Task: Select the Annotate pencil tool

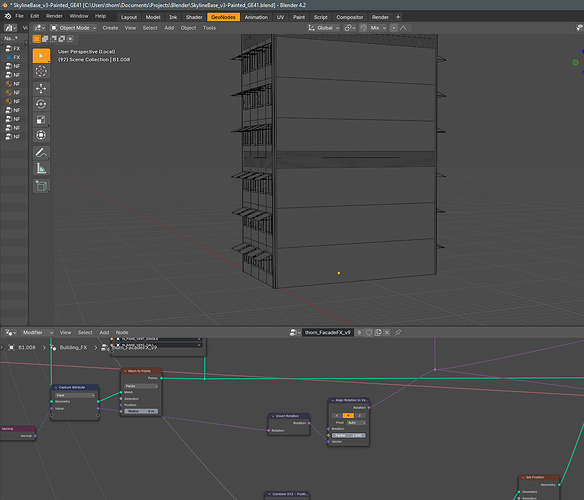Action: point(41,153)
